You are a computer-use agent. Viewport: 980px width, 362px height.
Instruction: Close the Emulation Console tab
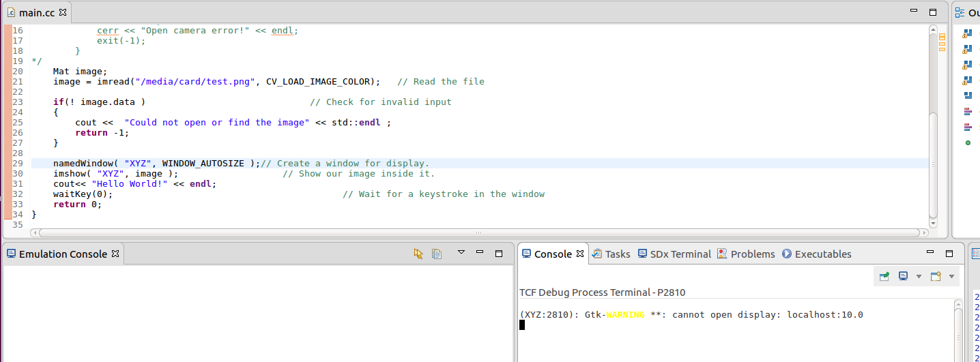115,254
